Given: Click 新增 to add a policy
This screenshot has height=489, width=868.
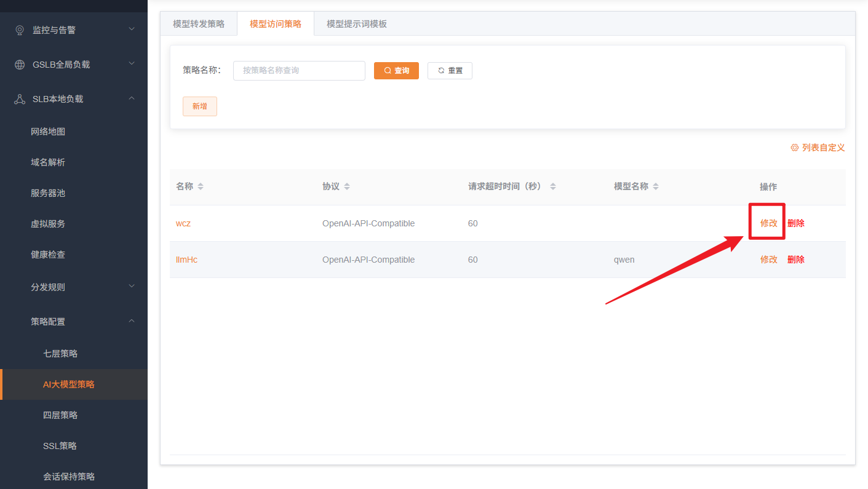Looking at the screenshot, I should click(x=199, y=106).
